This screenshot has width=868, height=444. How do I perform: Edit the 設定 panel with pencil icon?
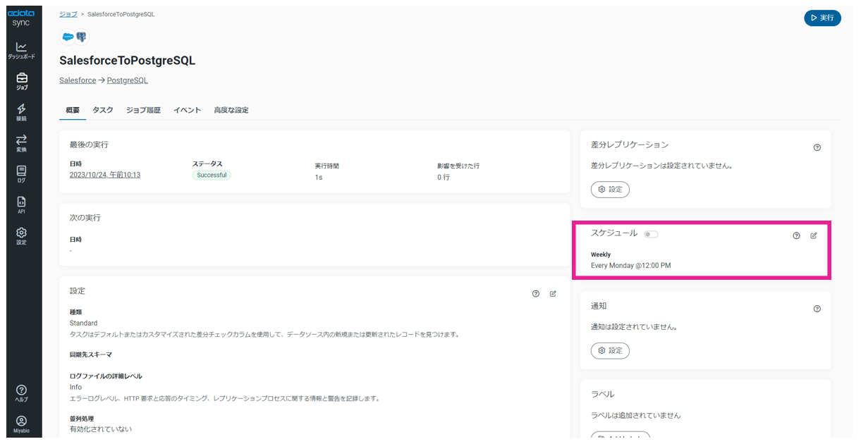point(553,293)
